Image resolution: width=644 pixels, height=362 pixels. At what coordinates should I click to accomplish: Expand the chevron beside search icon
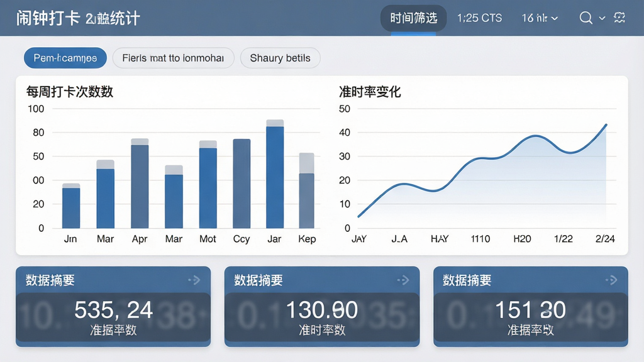tap(602, 18)
